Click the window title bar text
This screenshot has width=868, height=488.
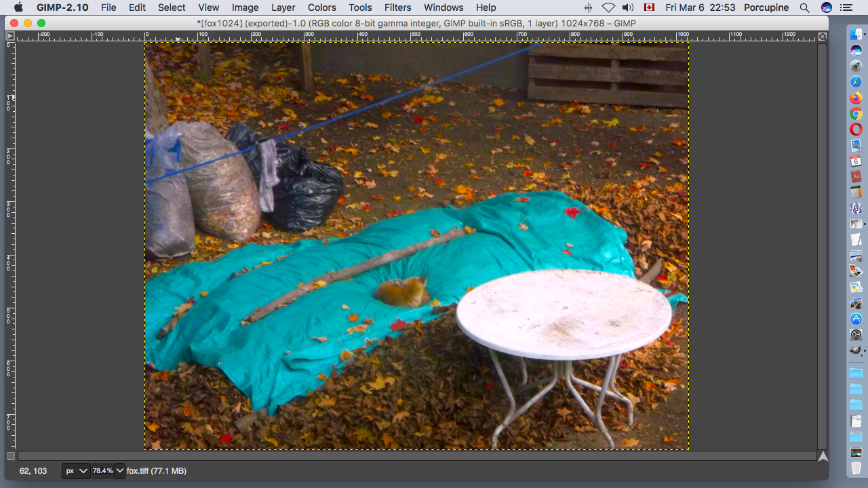pos(416,23)
